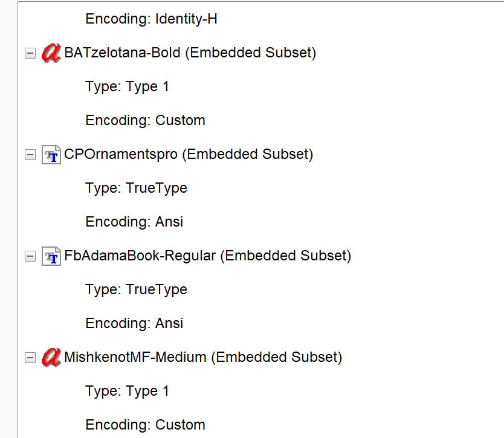504x438 pixels.
Task: Select Encoding: Ansi under CPOrnamentspro
Action: tap(134, 222)
